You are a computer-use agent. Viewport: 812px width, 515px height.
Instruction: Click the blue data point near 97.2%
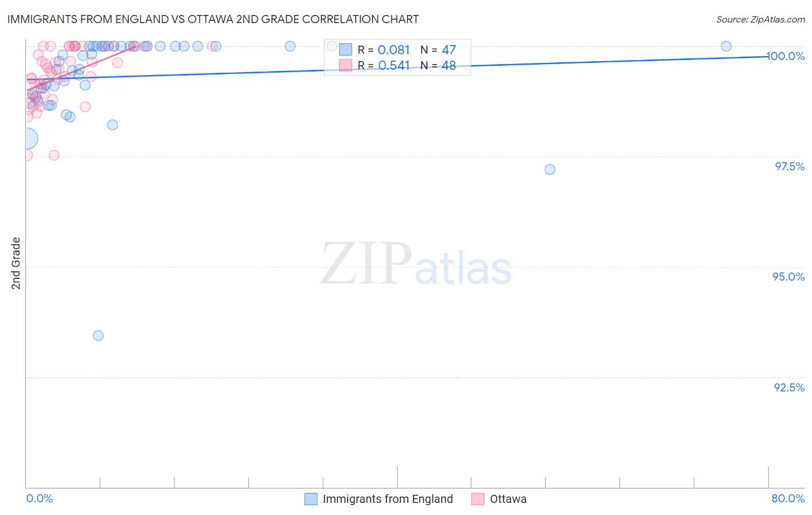click(x=550, y=169)
